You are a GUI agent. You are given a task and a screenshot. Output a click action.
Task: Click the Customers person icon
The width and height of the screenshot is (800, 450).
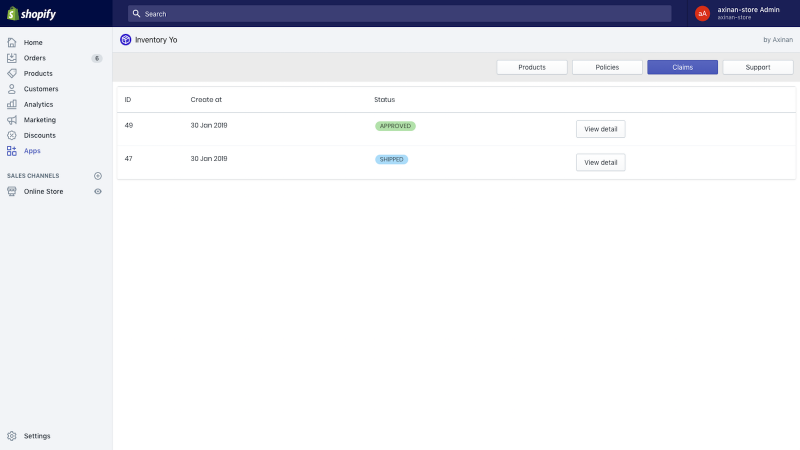(12, 89)
